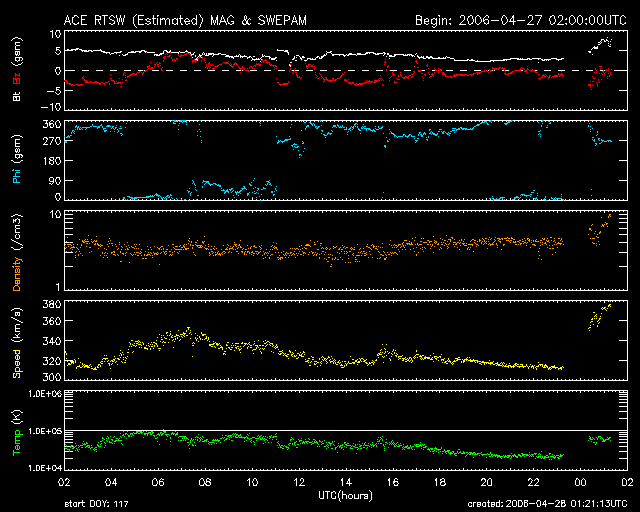Click the yellow "Speed (km/s)" axis label
640x512 pixels.
[x=17, y=343]
